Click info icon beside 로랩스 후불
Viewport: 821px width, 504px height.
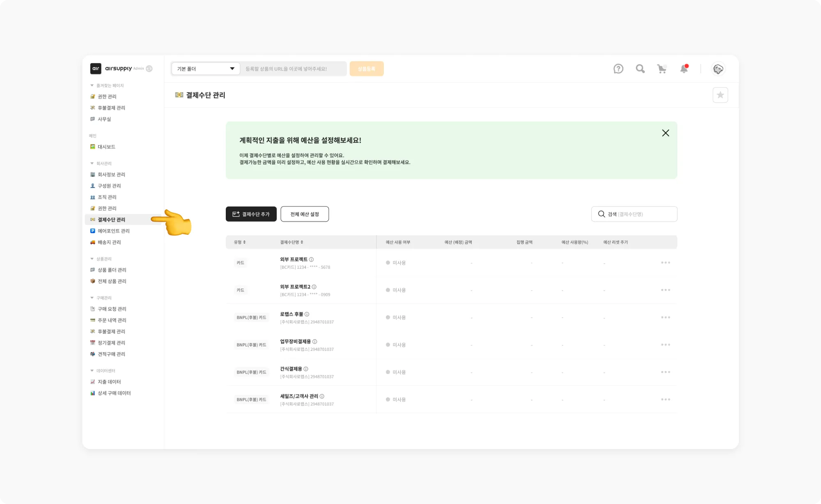pos(307,314)
